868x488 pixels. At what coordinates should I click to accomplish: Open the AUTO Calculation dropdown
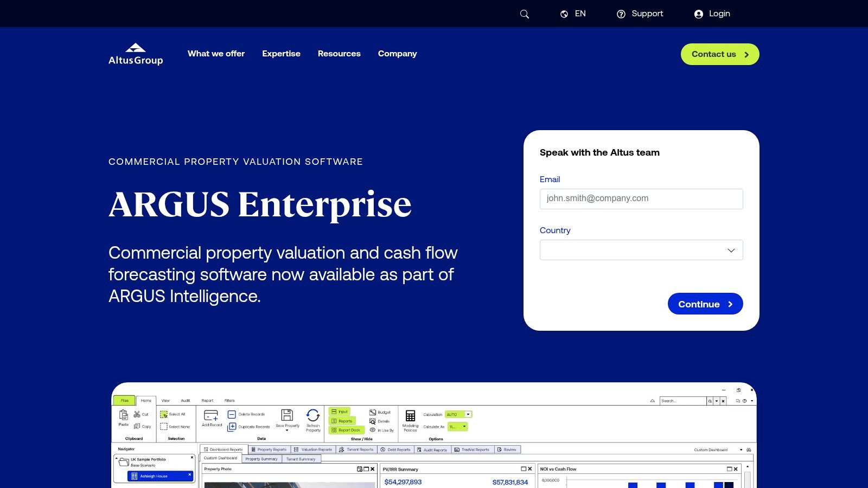click(x=468, y=414)
